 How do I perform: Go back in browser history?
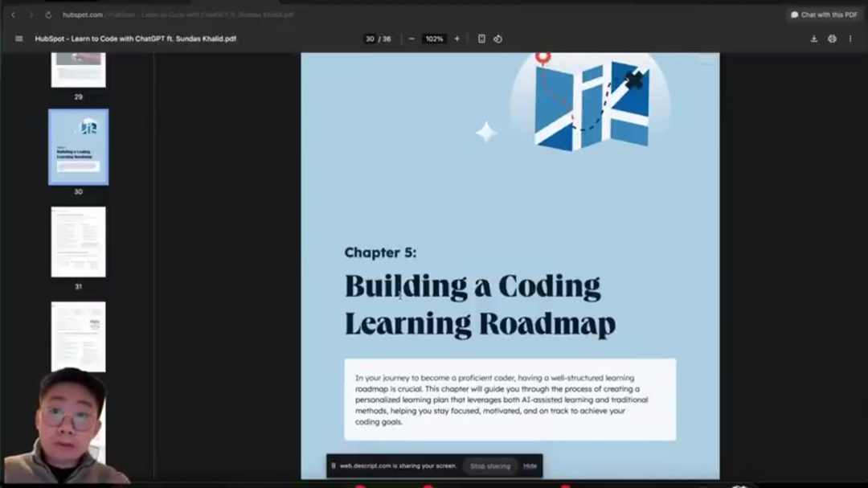pos(13,14)
